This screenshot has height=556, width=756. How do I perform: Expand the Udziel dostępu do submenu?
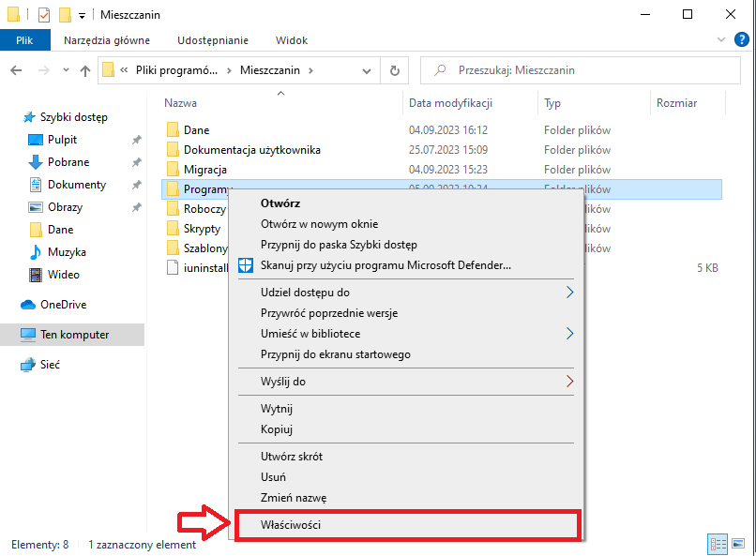(569, 293)
